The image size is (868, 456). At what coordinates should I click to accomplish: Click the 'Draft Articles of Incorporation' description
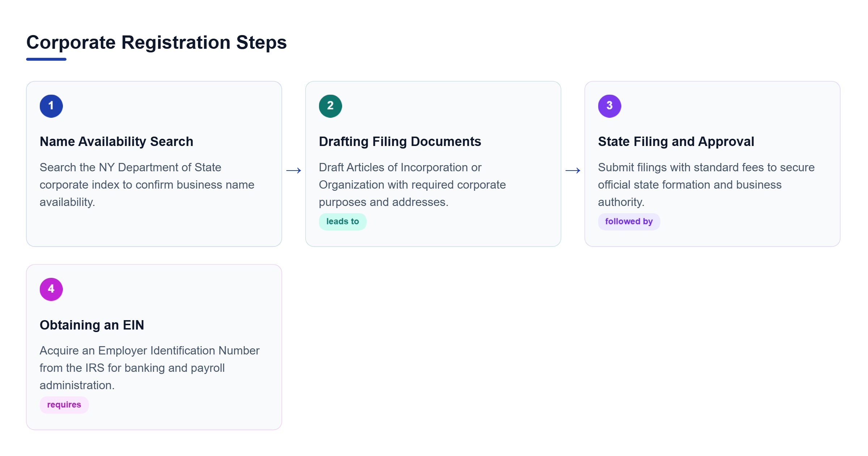[412, 185]
